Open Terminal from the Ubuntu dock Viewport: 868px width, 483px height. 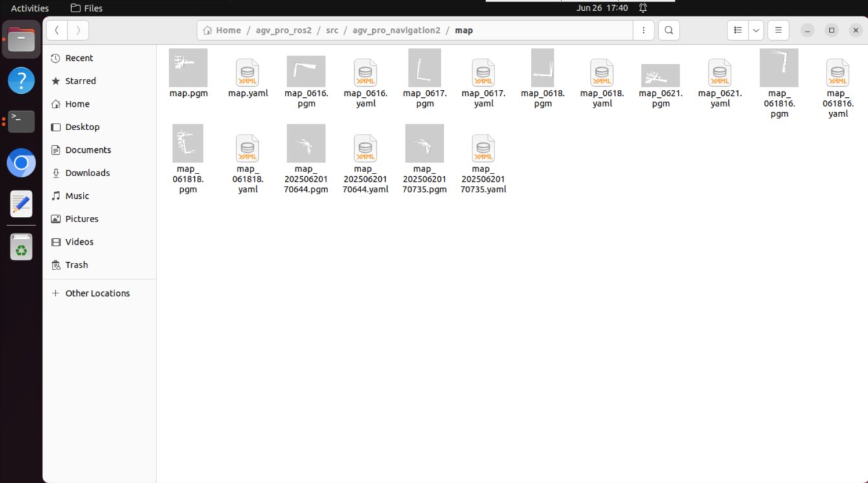21,122
